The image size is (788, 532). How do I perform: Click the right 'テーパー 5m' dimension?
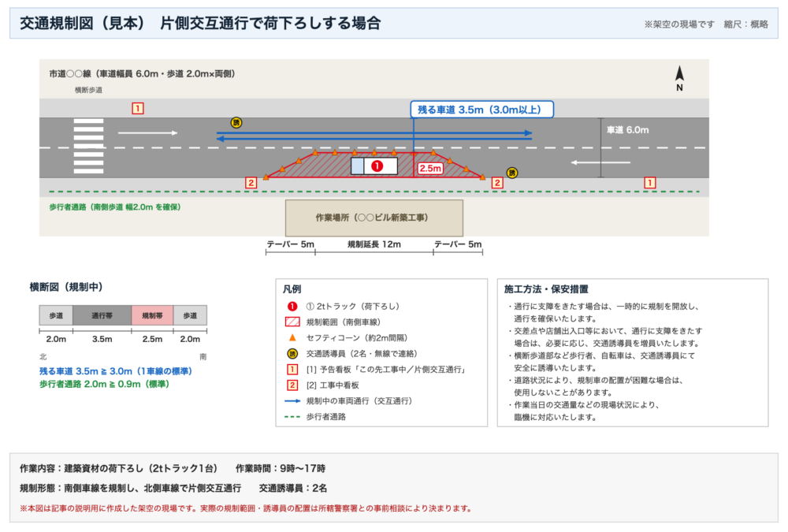click(x=458, y=244)
